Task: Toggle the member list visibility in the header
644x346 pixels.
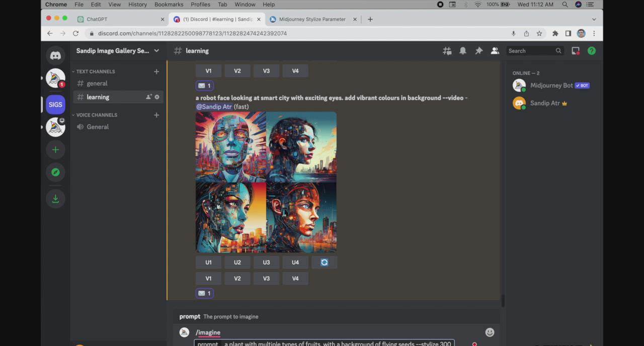Action: coord(495,50)
